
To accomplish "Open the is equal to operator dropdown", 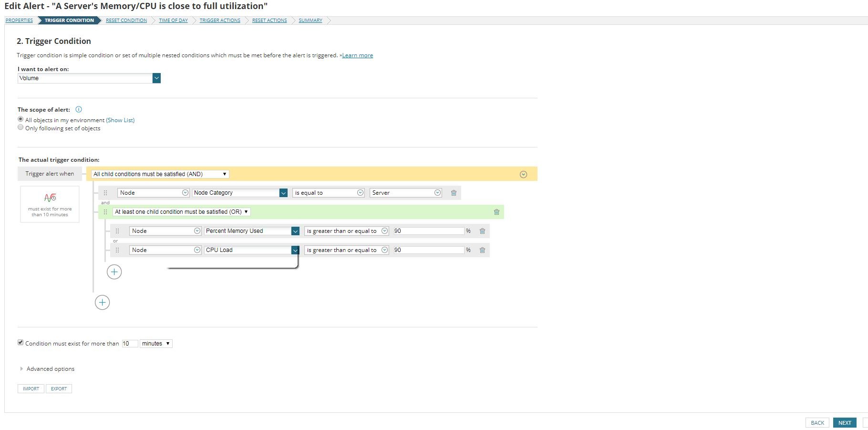I will (x=329, y=193).
